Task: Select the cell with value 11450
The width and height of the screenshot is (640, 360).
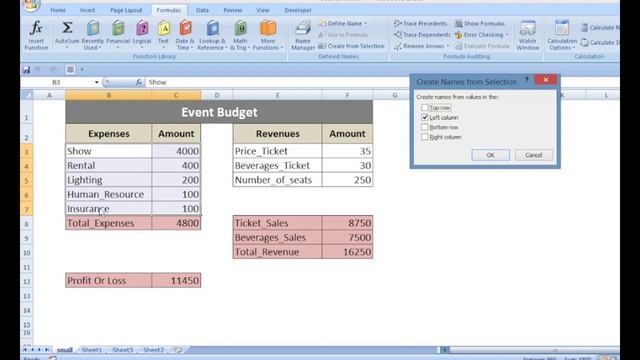Action: 176,281
